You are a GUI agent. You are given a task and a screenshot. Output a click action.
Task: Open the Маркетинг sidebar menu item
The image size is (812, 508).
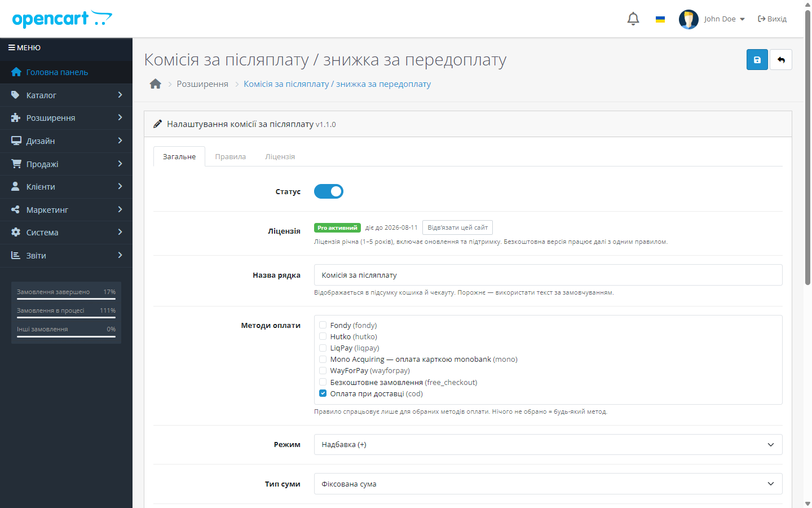66,210
